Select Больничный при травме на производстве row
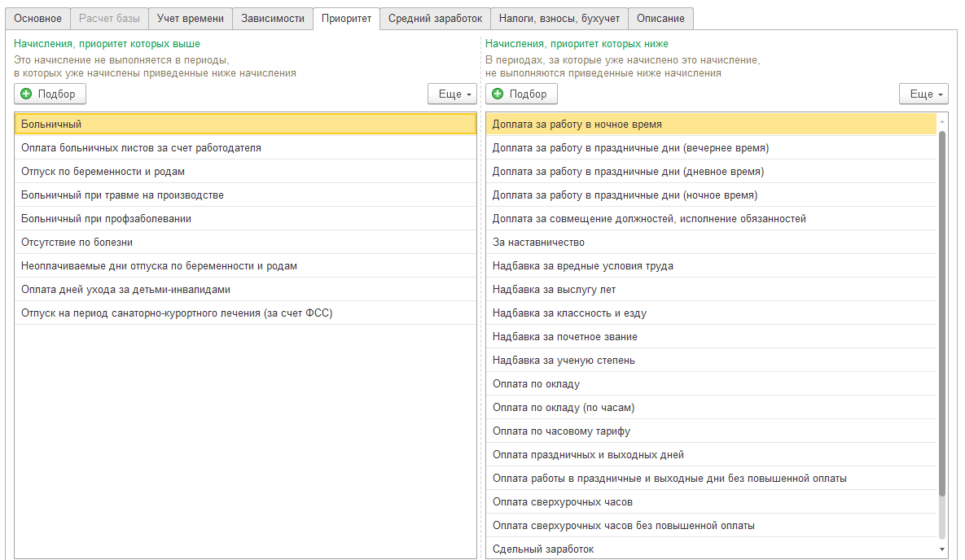 pos(244,195)
